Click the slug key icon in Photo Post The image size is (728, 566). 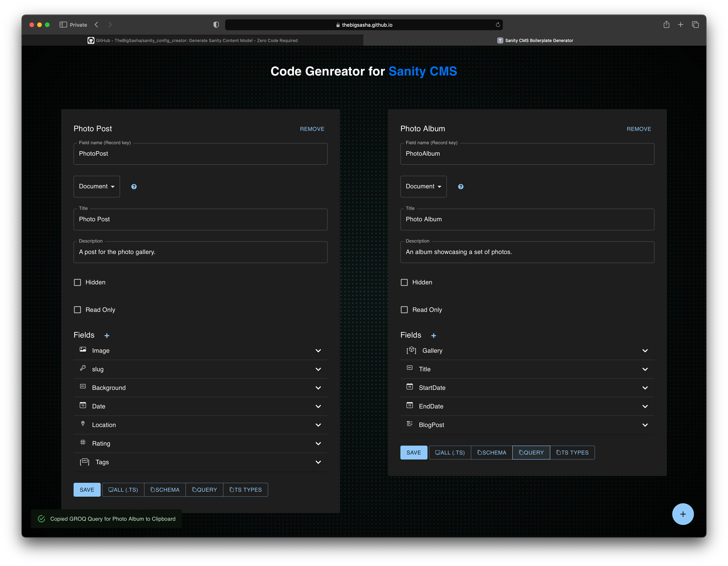pyautogui.click(x=83, y=369)
